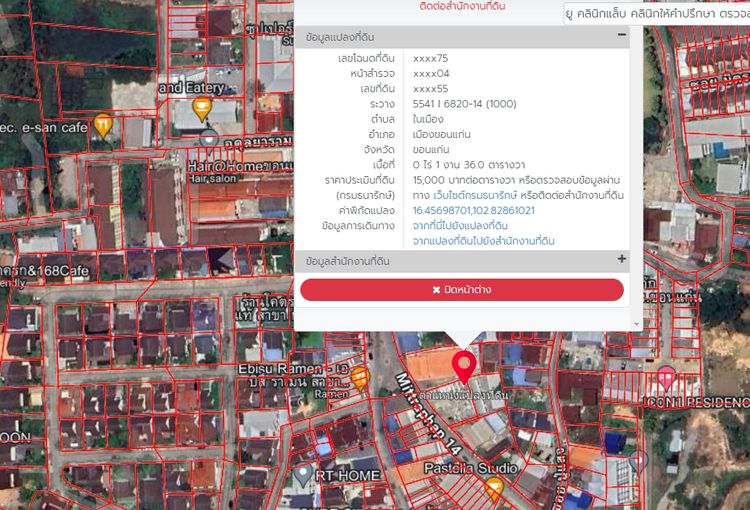Screen dimensions: 750x510
Task: Click the red land parcel location pin
Action: [x=462, y=365]
